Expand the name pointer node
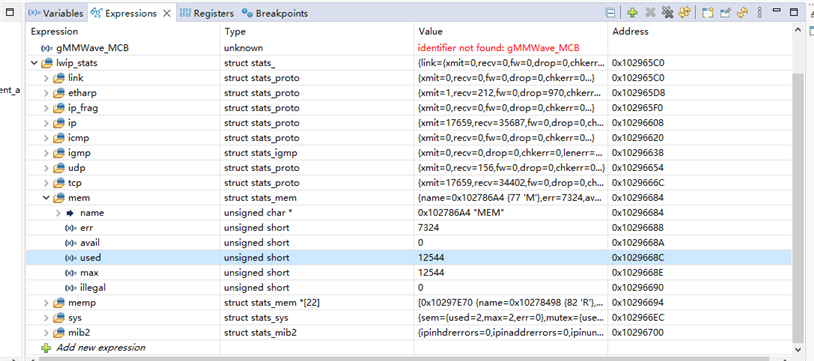Screen dimensions: 814x361 coord(58,213)
